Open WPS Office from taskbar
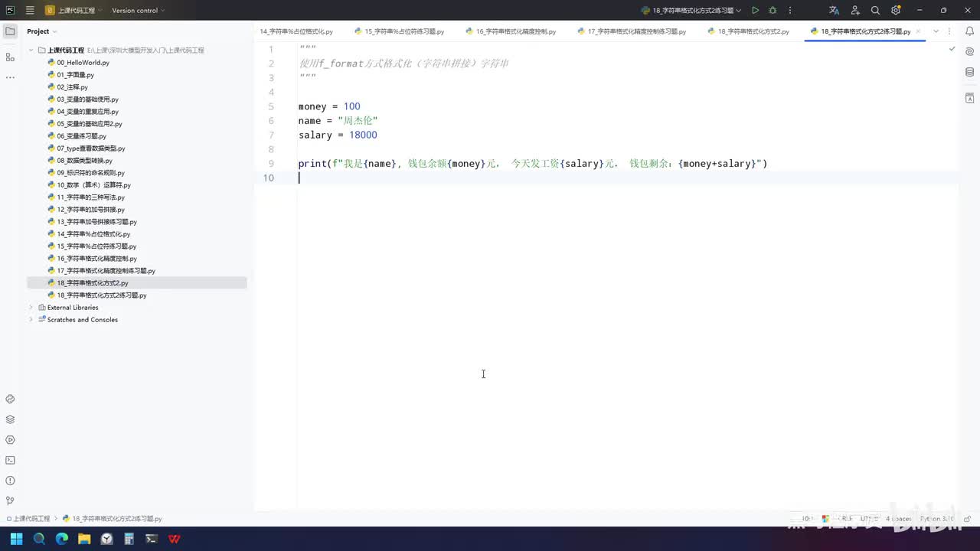 coord(175,539)
